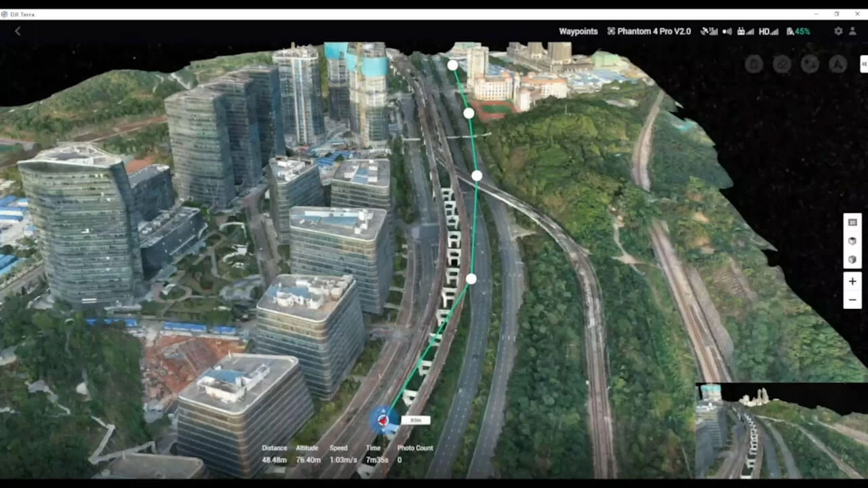Expand the collapsed right side panel
The height and width of the screenshot is (488, 868).
click(864, 64)
